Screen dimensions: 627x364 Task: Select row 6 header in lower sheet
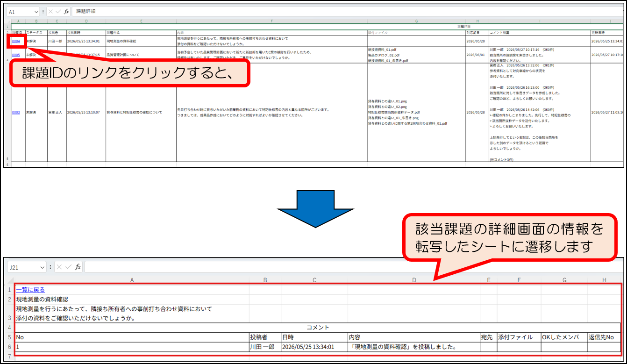point(10,347)
